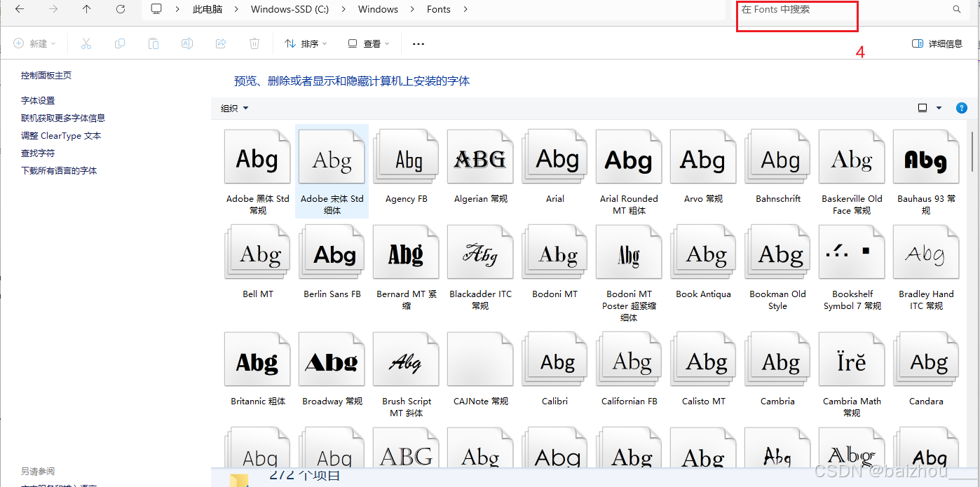
Task: Select the Baskerville Old Face 常规 label
Action: (852, 205)
